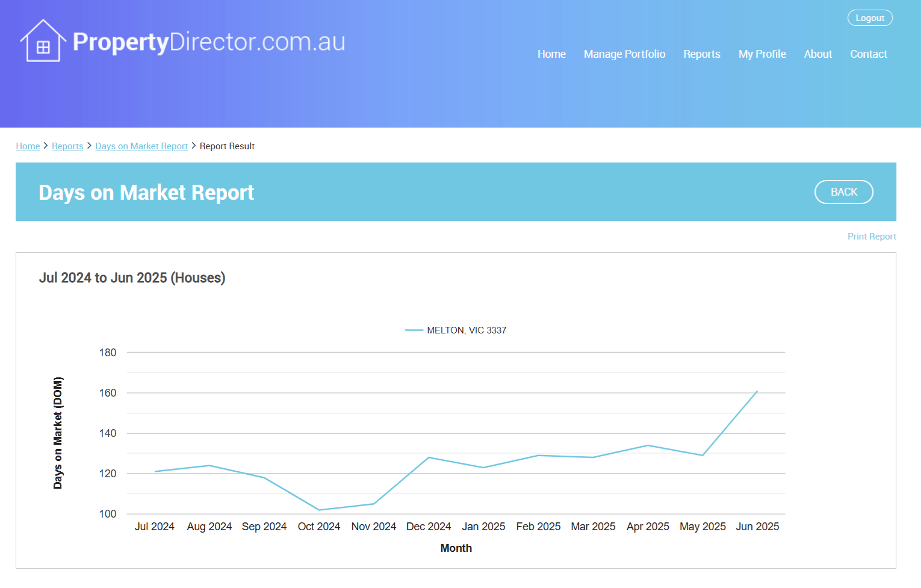Viewport: 921px width, 588px height.
Task: Click the Aug 2024 axis label
Action: tap(209, 527)
